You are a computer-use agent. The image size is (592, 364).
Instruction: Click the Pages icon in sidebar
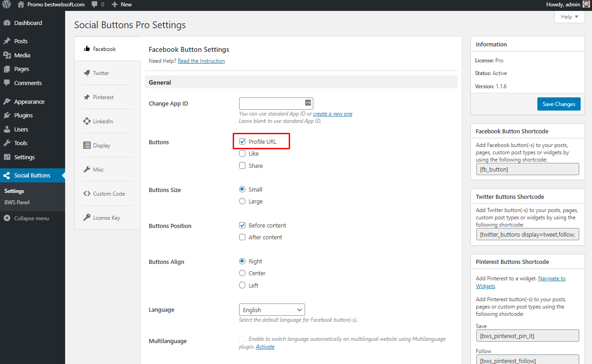point(7,69)
